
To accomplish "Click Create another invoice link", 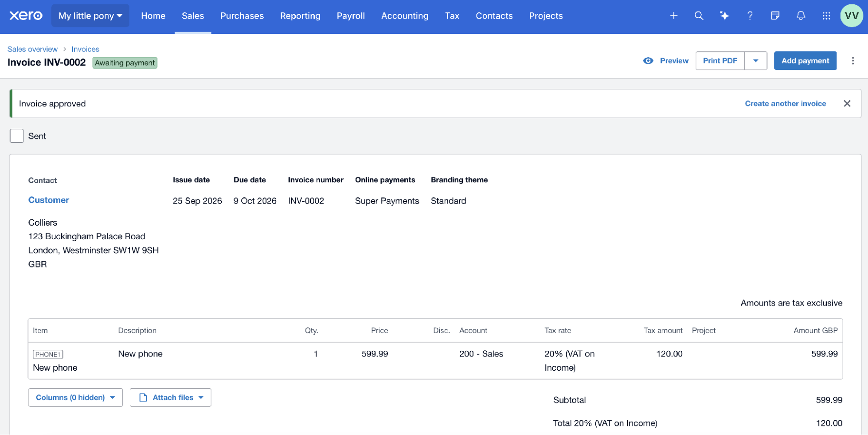I will coord(785,103).
